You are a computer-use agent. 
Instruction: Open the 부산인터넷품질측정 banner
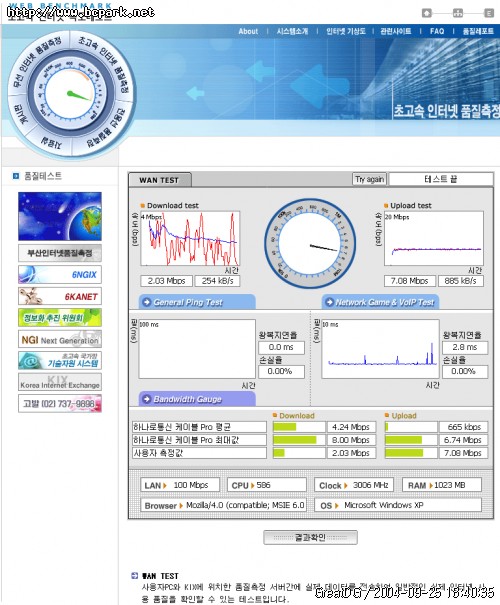tap(60, 253)
